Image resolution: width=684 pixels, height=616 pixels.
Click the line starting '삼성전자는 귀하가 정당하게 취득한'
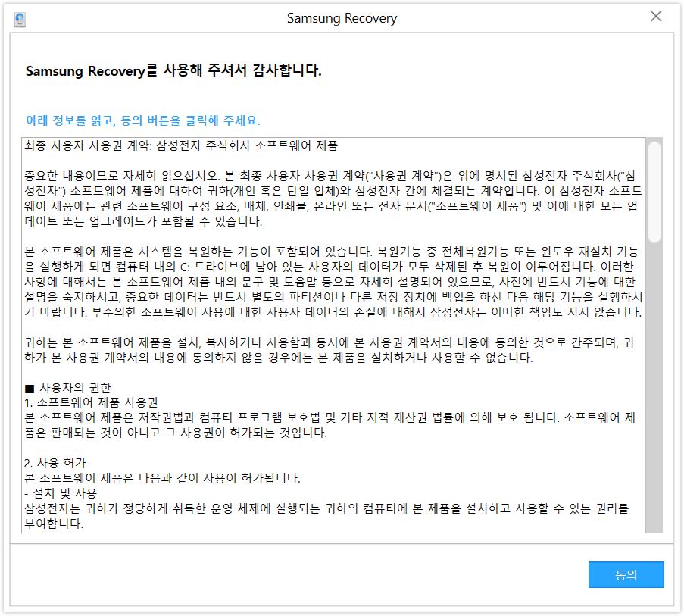(326, 508)
